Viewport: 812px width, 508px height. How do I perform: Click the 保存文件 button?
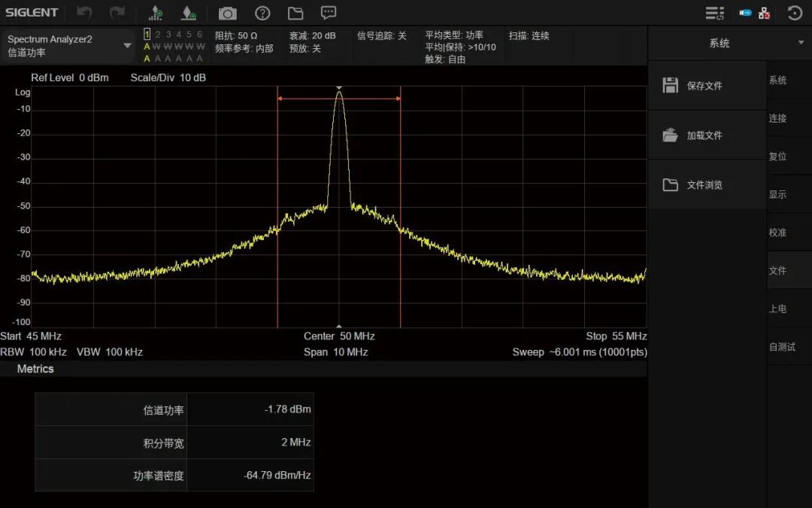pyautogui.click(x=707, y=86)
